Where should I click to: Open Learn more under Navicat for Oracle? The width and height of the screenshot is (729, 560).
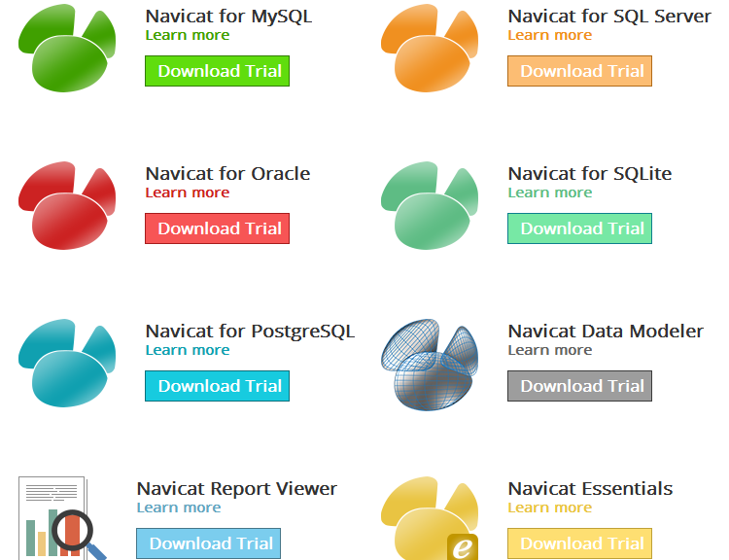[x=188, y=192]
